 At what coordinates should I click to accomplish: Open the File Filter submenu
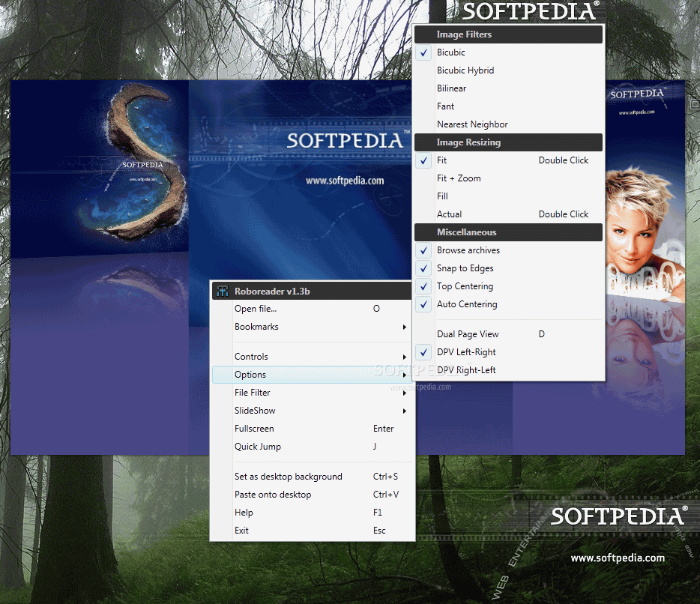[312, 393]
